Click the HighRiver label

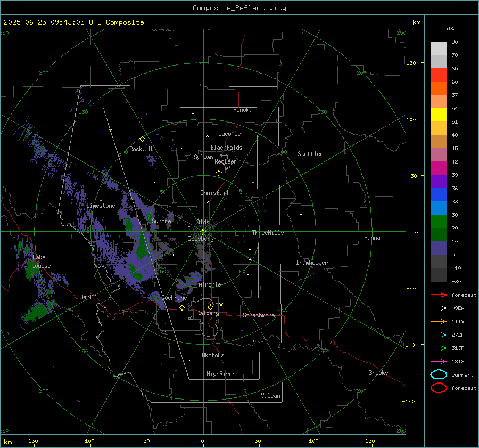[x=221, y=374]
